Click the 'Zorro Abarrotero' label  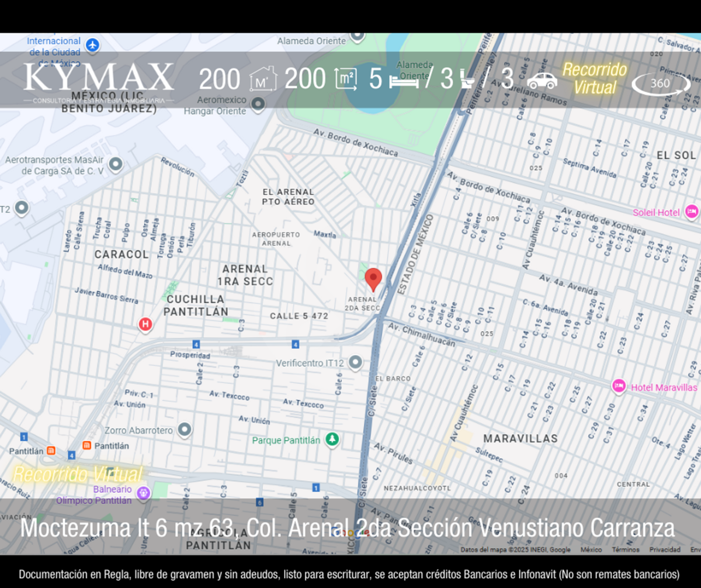(x=139, y=430)
